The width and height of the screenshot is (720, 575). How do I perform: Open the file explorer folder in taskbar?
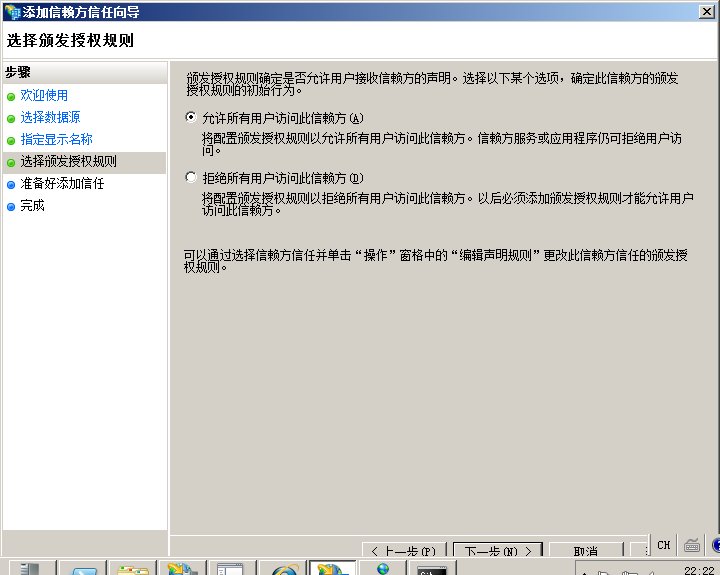click(132, 569)
